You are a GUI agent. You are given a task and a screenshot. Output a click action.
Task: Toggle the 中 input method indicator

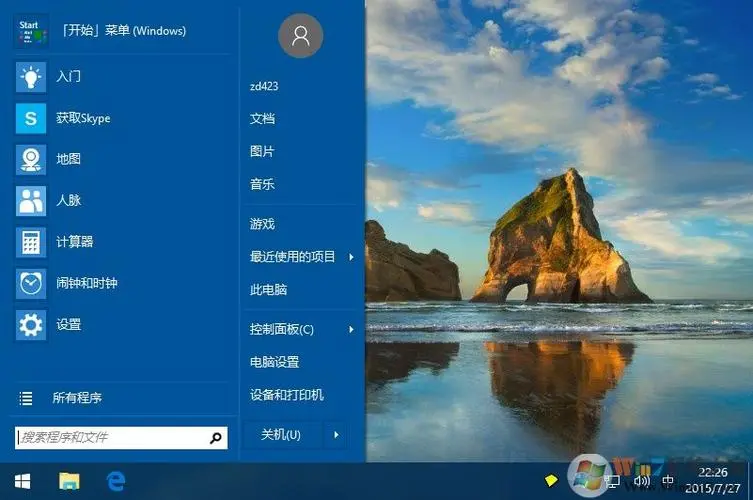coord(668,483)
